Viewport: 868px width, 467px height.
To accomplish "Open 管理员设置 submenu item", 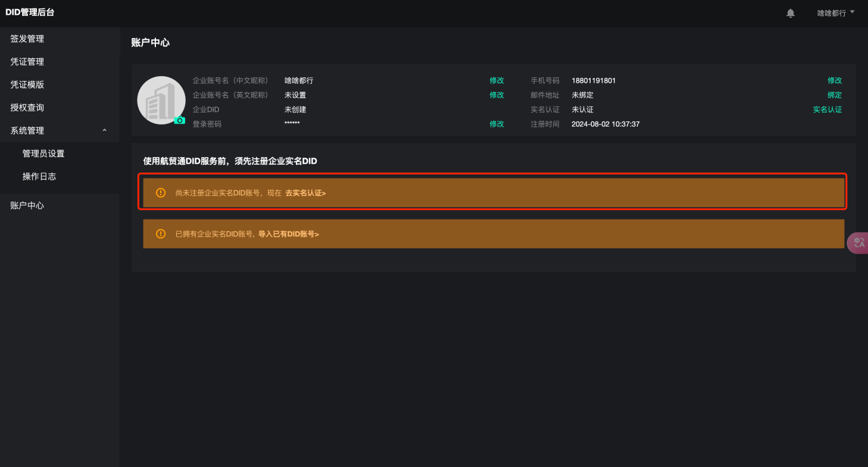I will point(43,153).
